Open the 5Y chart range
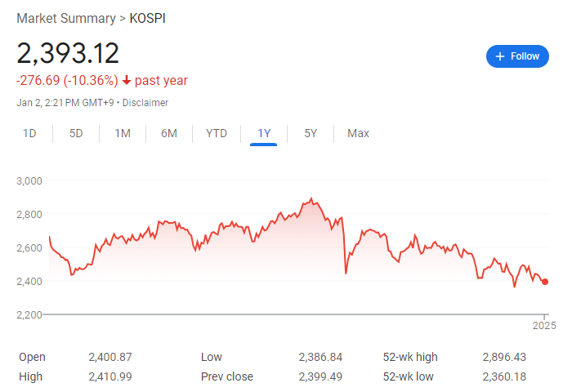The width and height of the screenshot is (572, 392). [x=311, y=133]
